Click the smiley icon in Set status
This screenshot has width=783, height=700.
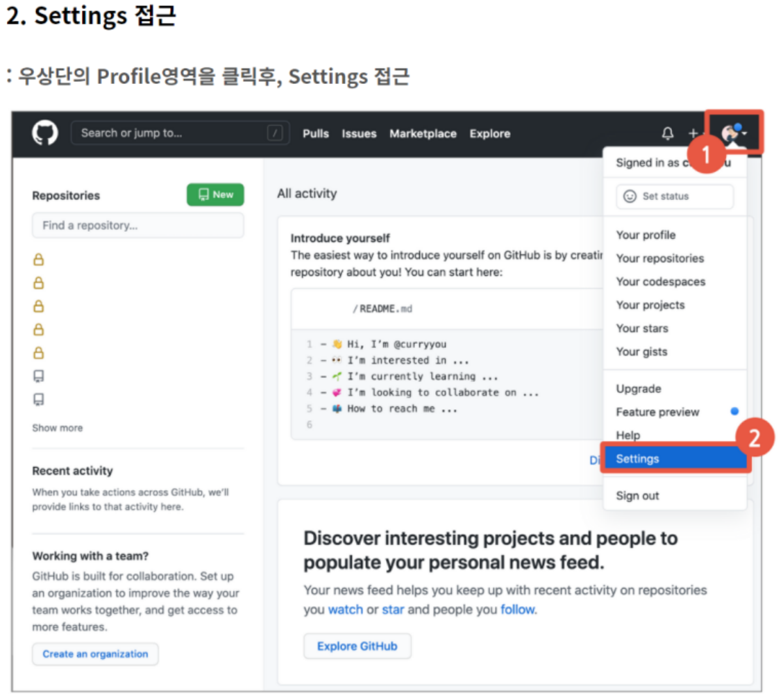(x=630, y=197)
